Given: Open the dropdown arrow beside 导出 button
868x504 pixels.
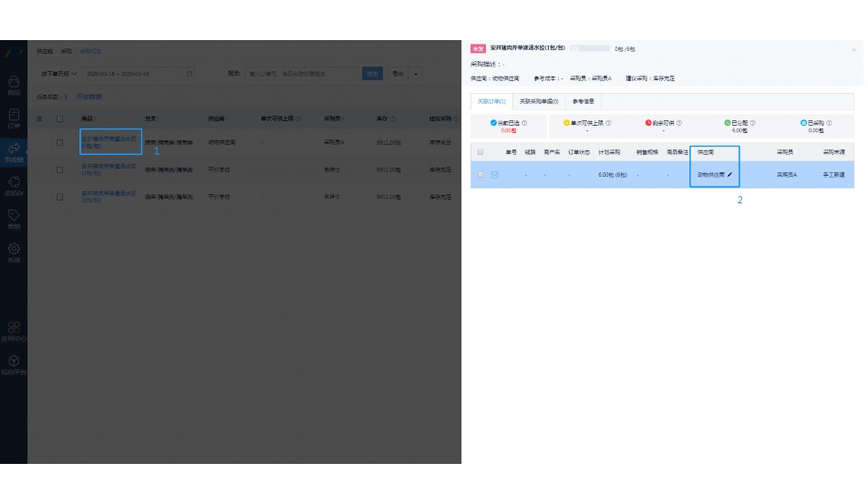Looking at the screenshot, I should coord(417,74).
